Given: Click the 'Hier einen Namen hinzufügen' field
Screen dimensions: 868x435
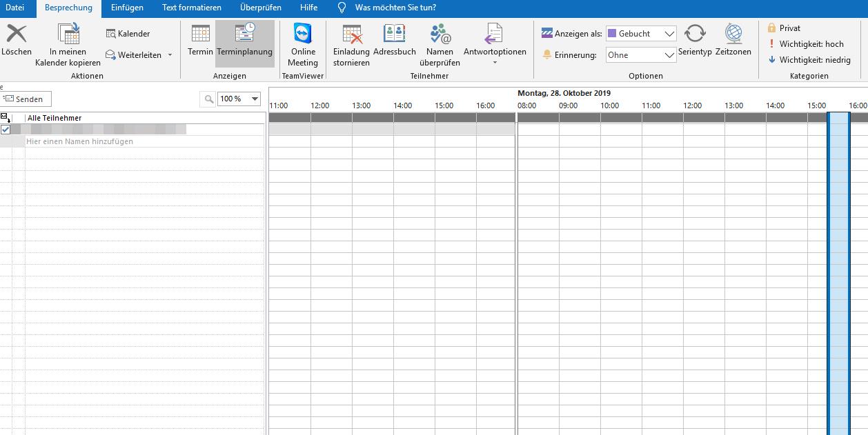Looking at the screenshot, I should 79,141.
